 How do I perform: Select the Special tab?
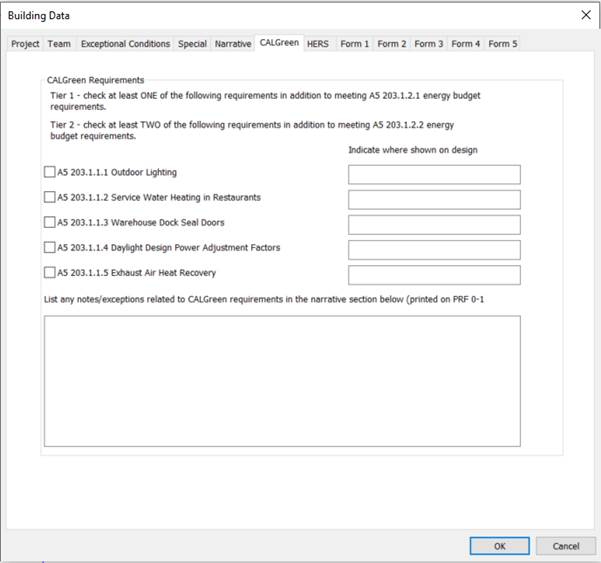(x=192, y=44)
